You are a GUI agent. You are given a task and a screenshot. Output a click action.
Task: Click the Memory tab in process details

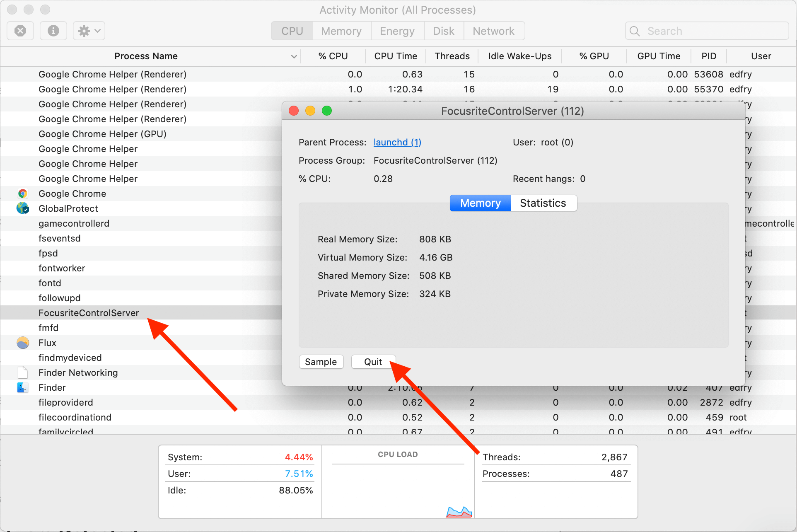(x=480, y=203)
